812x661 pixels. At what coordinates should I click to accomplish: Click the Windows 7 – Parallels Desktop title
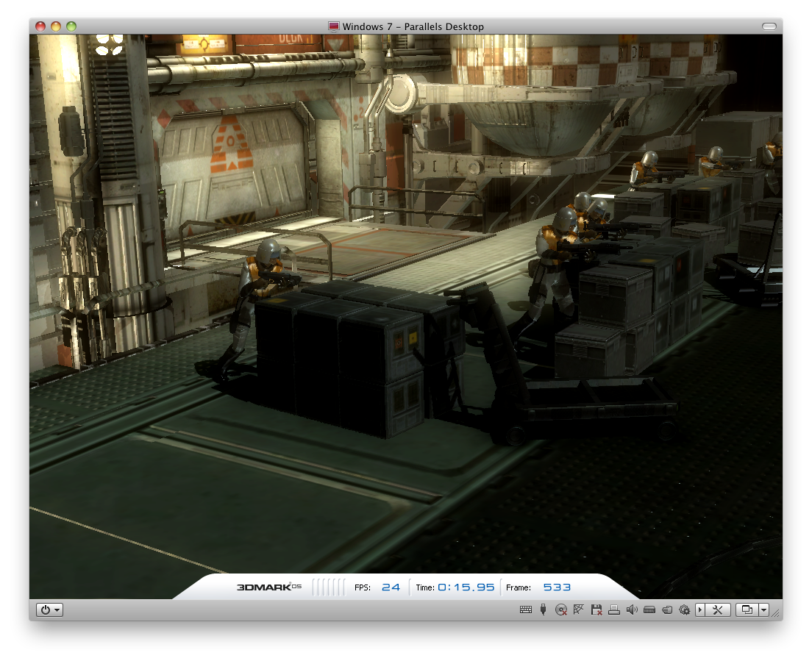tap(413, 26)
